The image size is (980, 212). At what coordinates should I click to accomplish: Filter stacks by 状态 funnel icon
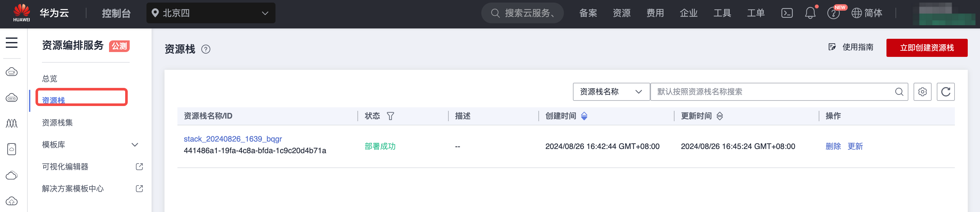390,116
